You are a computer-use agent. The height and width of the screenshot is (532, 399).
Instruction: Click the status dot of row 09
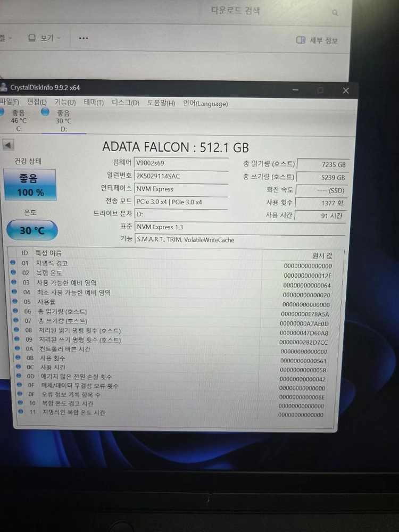point(18,339)
